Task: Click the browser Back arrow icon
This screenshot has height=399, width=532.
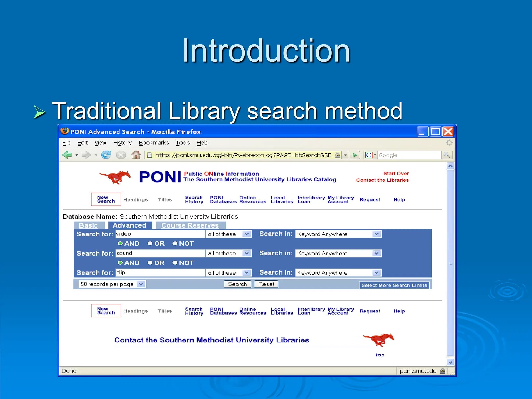Action: (x=67, y=155)
